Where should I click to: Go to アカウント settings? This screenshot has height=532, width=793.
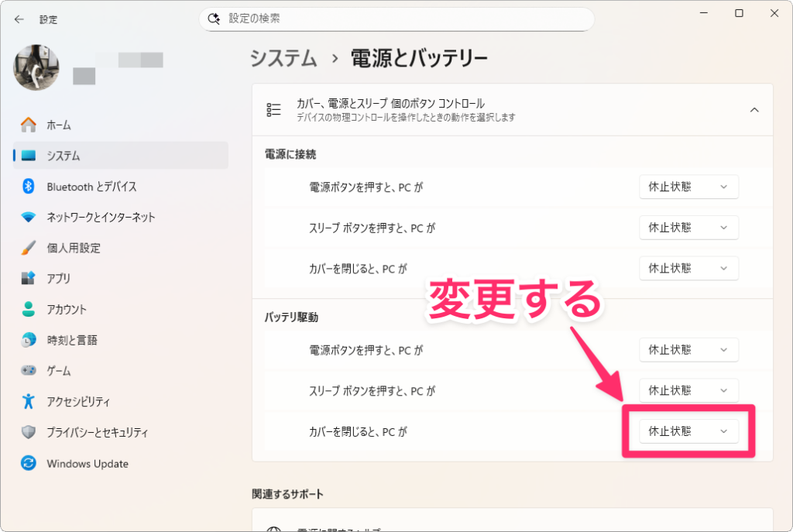(x=67, y=310)
